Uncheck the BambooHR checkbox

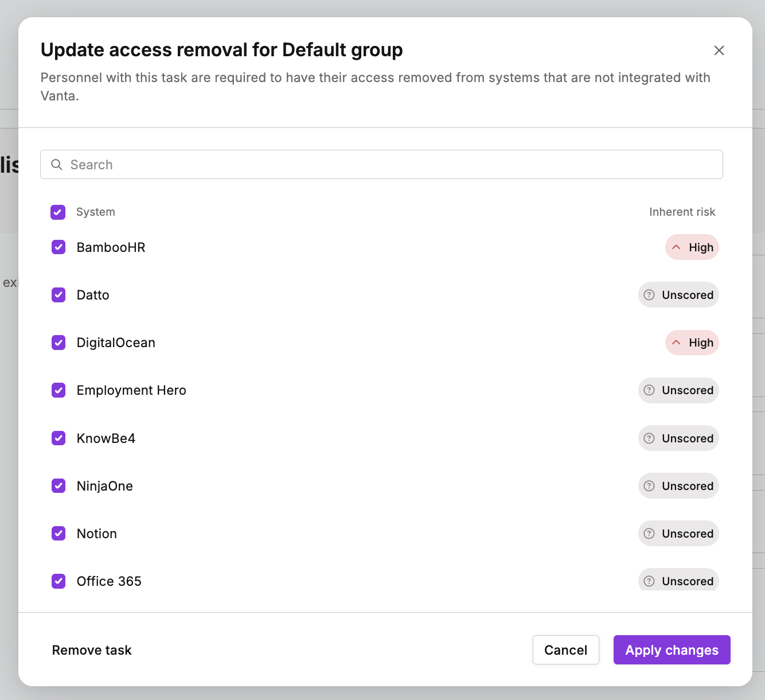click(x=58, y=247)
